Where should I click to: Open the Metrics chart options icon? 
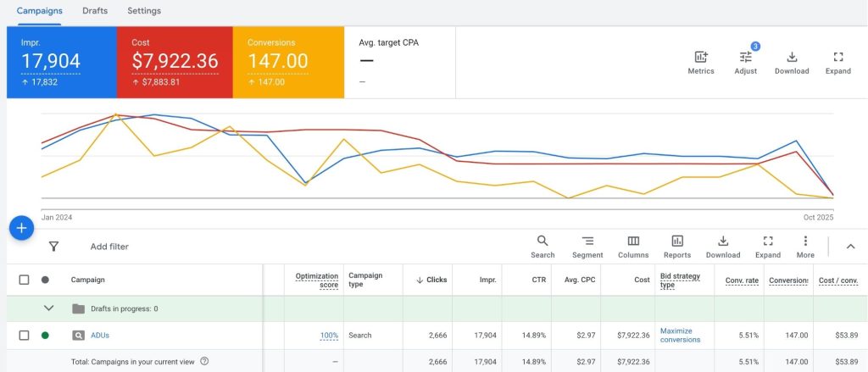tap(700, 58)
